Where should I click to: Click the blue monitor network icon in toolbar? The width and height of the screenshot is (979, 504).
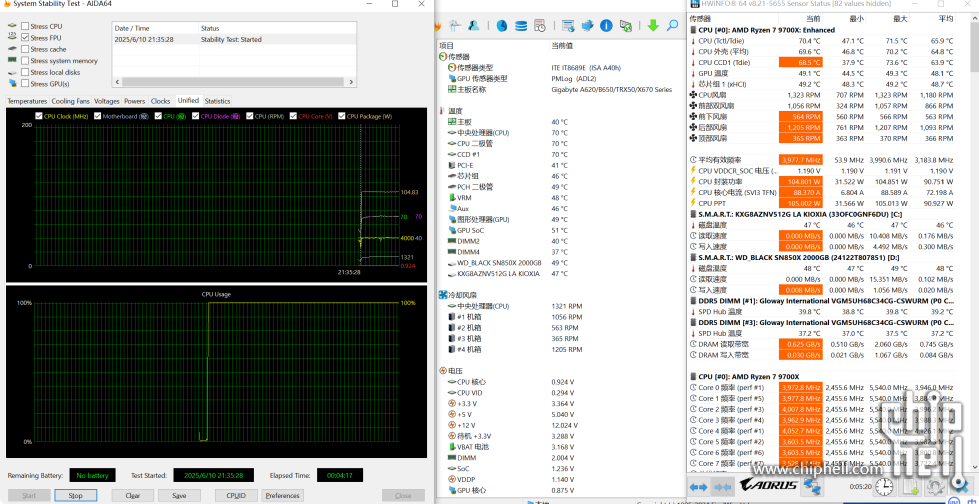pos(587,26)
